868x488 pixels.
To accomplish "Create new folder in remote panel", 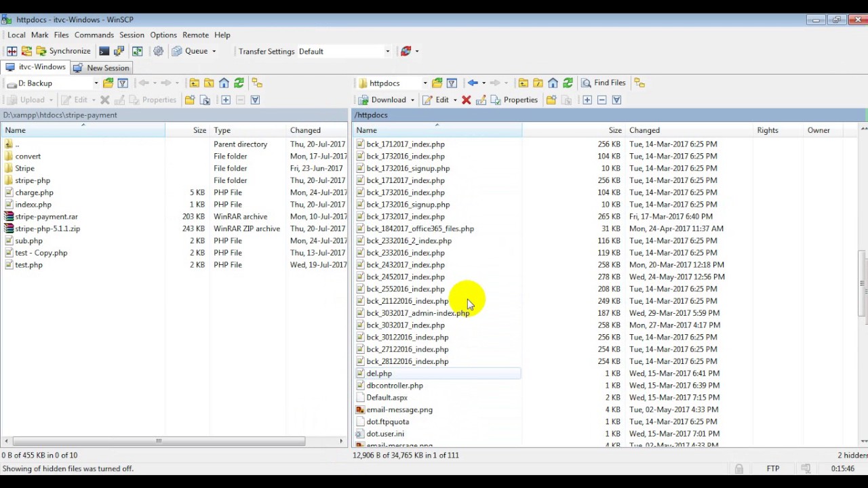I will [551, 100].
